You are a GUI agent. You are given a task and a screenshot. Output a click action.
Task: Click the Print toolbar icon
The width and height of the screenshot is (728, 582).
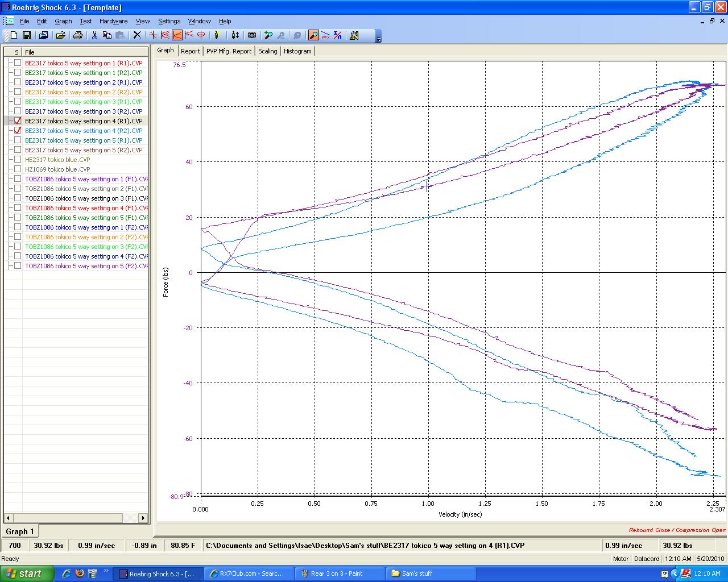pos(78,35)
